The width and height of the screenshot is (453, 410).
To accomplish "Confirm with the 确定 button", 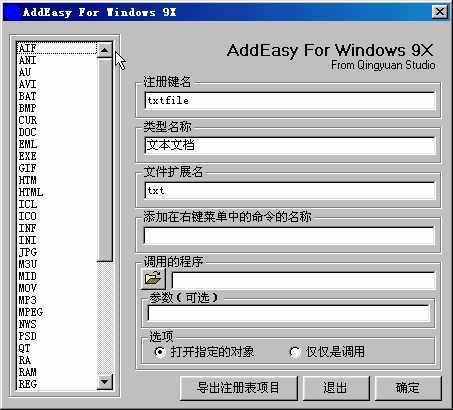I will click(408, 388).
